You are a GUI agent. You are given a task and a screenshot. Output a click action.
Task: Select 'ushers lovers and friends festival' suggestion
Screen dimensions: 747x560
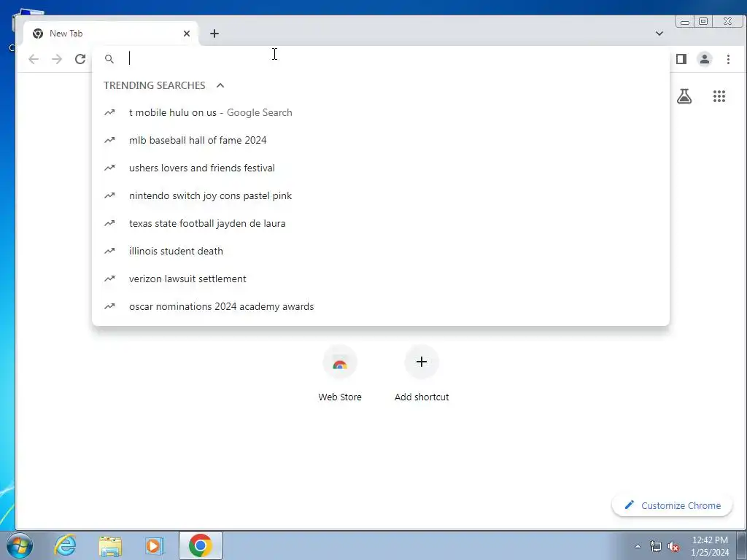tap(381, 168)
